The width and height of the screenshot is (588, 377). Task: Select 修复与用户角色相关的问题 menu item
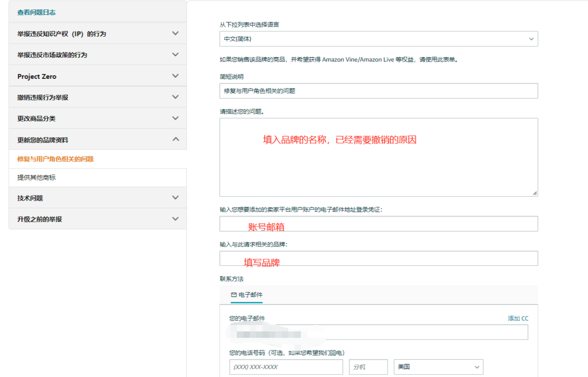[56, 159]
